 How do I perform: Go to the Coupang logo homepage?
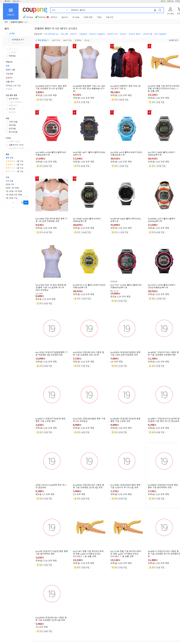click(x=35, y=10)
